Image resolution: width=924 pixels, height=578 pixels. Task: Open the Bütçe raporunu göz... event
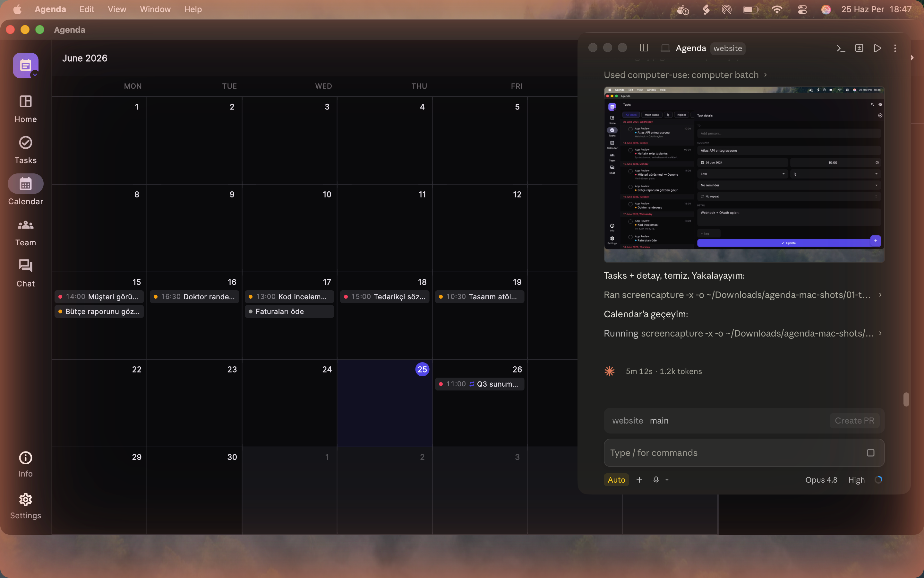[99, 311]
